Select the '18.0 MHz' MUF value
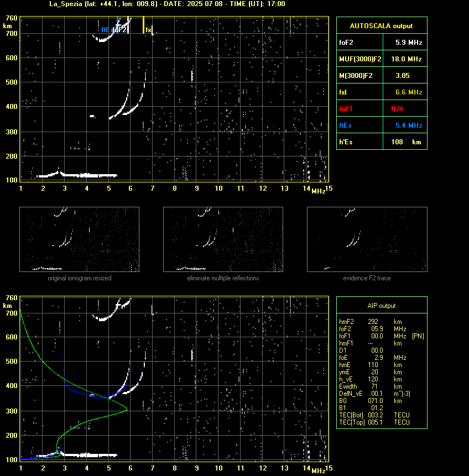This screenshot has height=476, width=469. pos(406,59)
